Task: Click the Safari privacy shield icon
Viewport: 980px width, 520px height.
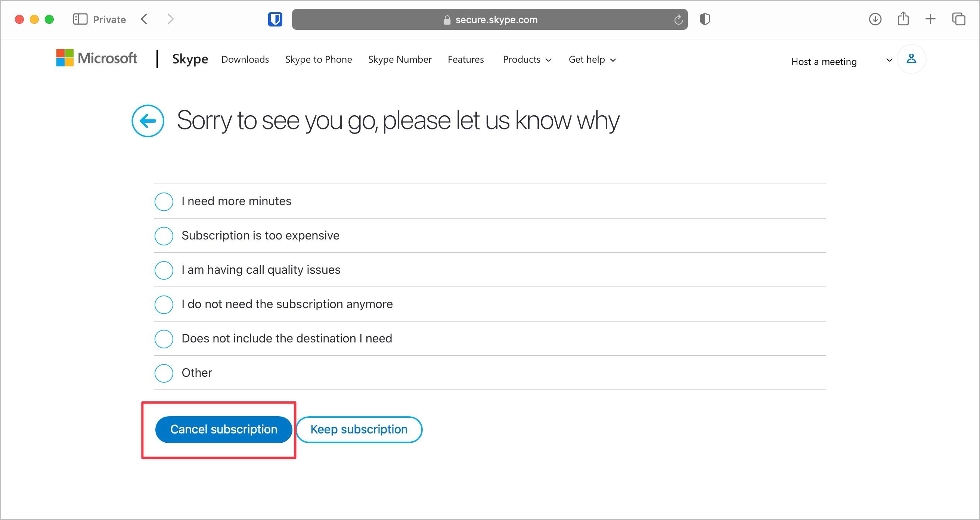Action: point(705,19)
